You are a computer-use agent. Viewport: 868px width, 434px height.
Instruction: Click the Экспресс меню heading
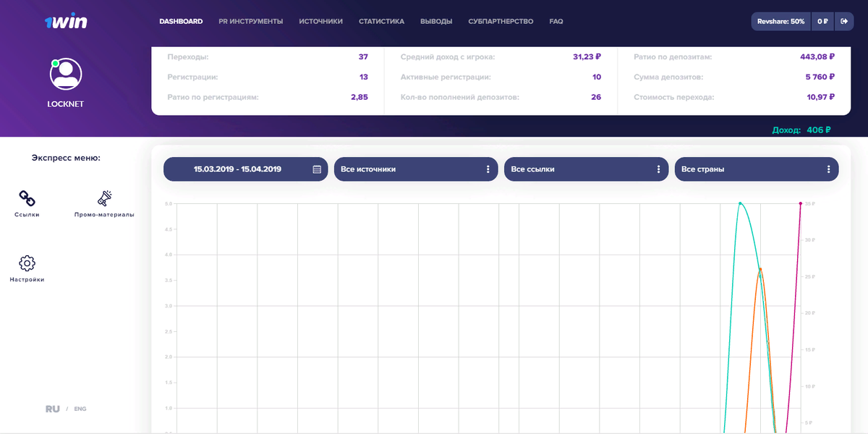coord(66,157)
